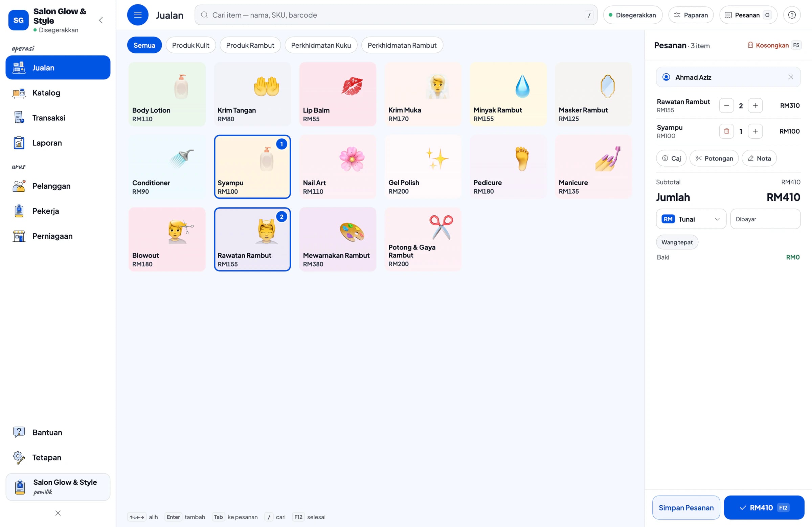
Task: Open Pekerja staff section
Action: pyautogui.click(x=58, y=211)
